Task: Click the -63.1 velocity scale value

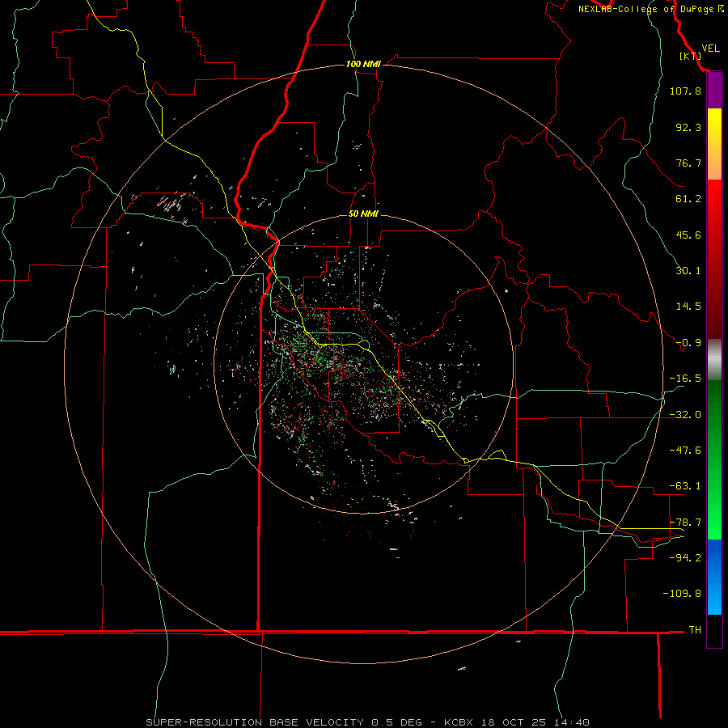Action: [685, 486]
